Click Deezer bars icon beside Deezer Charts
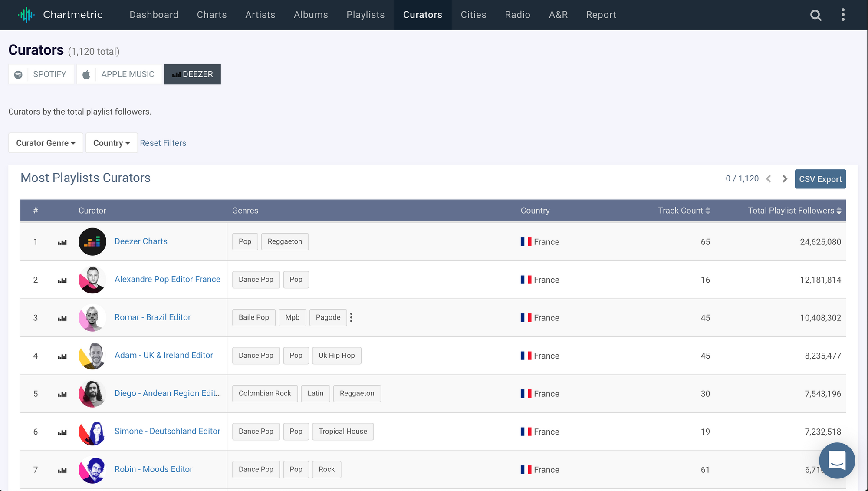 [x=62, y=242]
